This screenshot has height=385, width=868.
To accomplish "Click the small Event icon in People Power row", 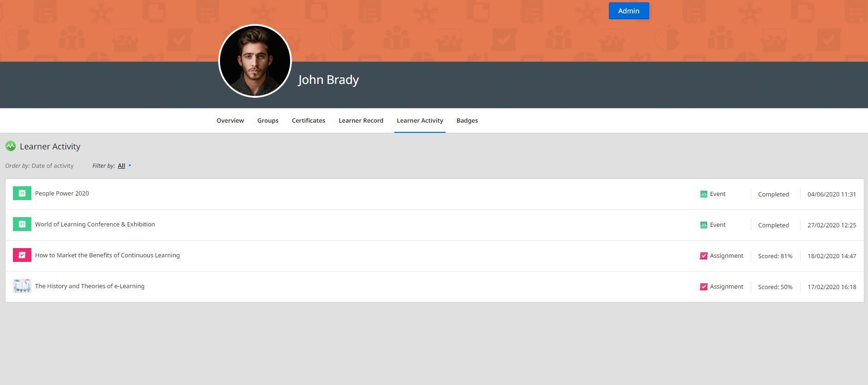I will [703, 194].
